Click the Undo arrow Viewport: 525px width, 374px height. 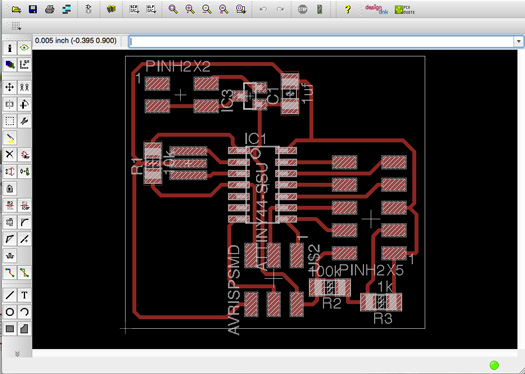point(263,9)
